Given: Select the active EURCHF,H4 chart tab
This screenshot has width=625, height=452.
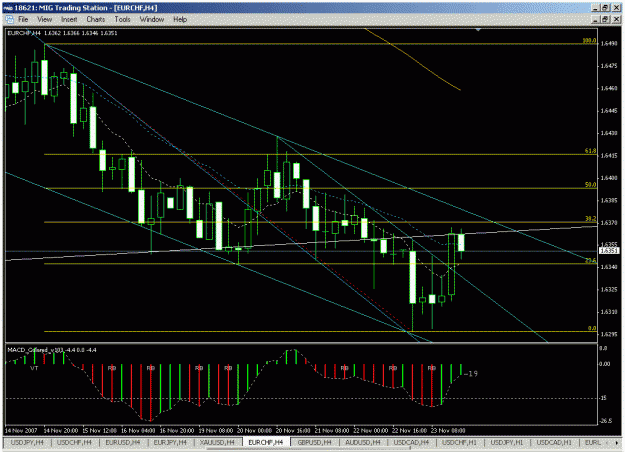Looking at the screenshot, I should click(265, 442).
